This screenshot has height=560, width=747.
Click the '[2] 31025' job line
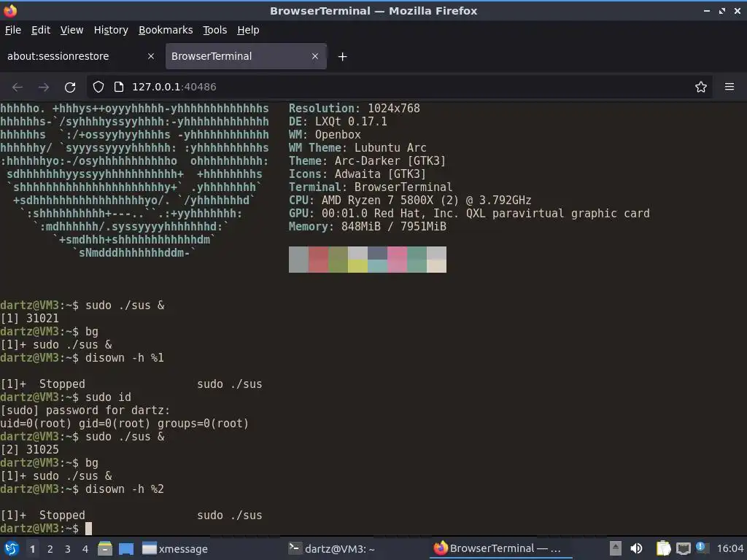click(29, 449)
